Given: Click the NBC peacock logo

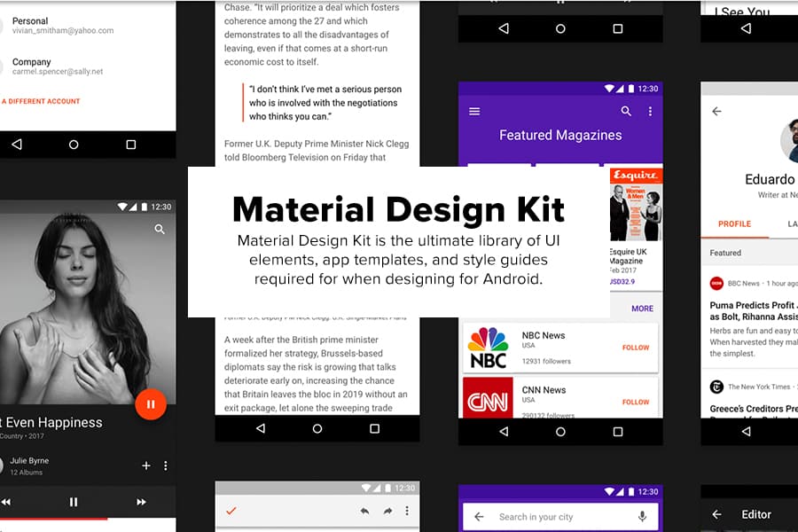Looking at the screenshot, I should 488,348.
